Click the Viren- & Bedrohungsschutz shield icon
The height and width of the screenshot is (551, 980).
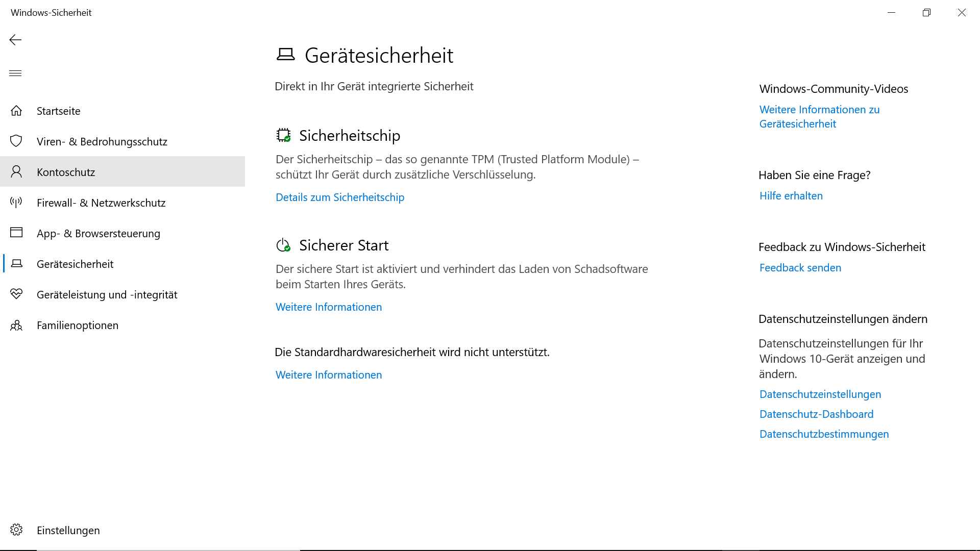(x=16, y=141)
